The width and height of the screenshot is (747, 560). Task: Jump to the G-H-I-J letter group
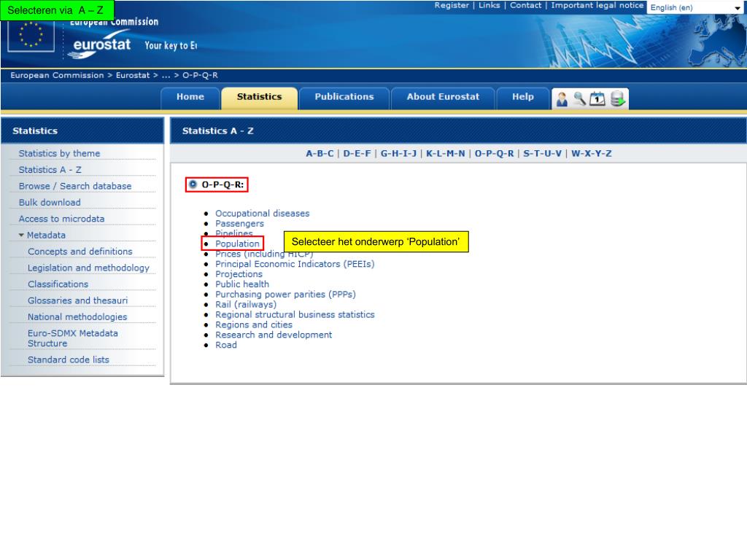[398, 153]
